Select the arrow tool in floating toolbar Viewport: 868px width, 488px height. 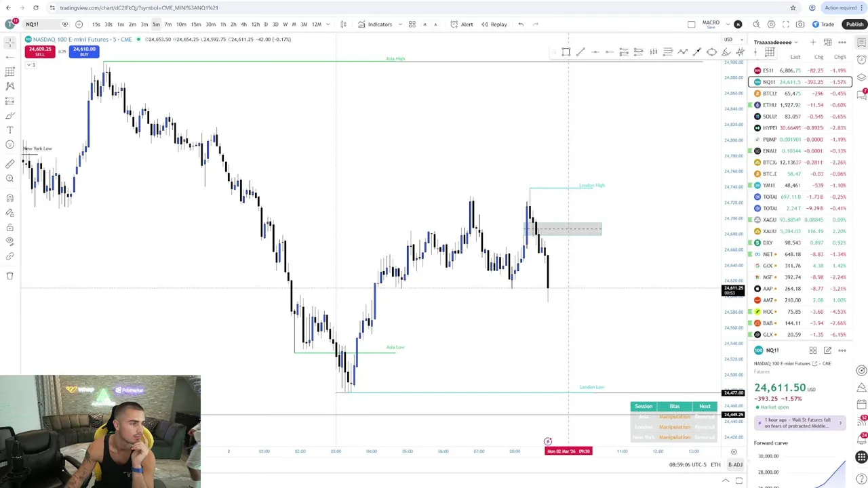click(x=697, y=52)
